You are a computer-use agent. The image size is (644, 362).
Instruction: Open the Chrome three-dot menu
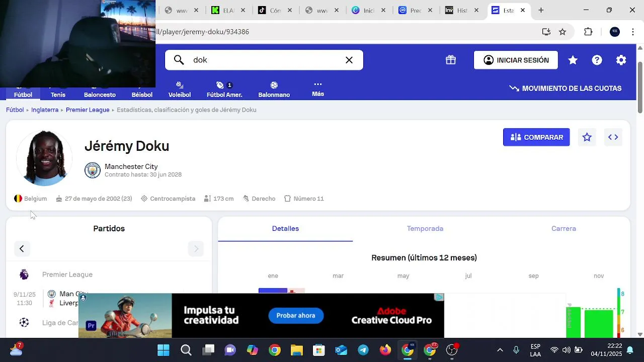(633, 32)
